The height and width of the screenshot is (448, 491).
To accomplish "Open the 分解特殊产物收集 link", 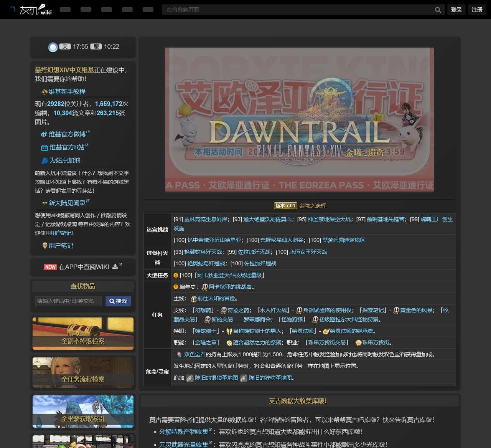I will pyautogui.click(x=184, y=432).
